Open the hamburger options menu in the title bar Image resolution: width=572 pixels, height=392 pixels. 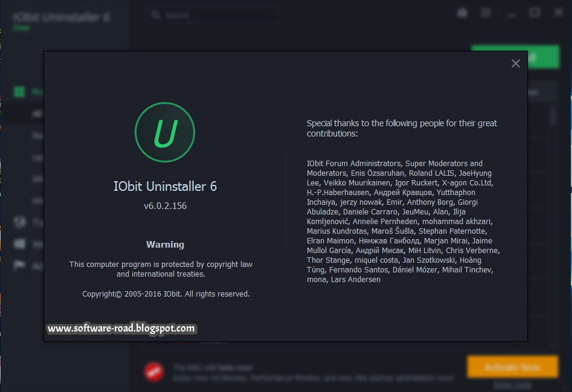486,13
